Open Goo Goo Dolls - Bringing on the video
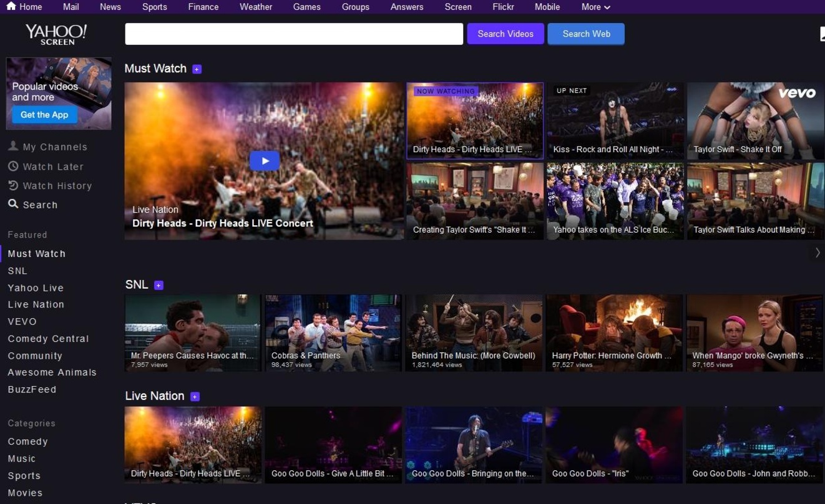Viewport: 825px width, 504px height. pos(474,445)
